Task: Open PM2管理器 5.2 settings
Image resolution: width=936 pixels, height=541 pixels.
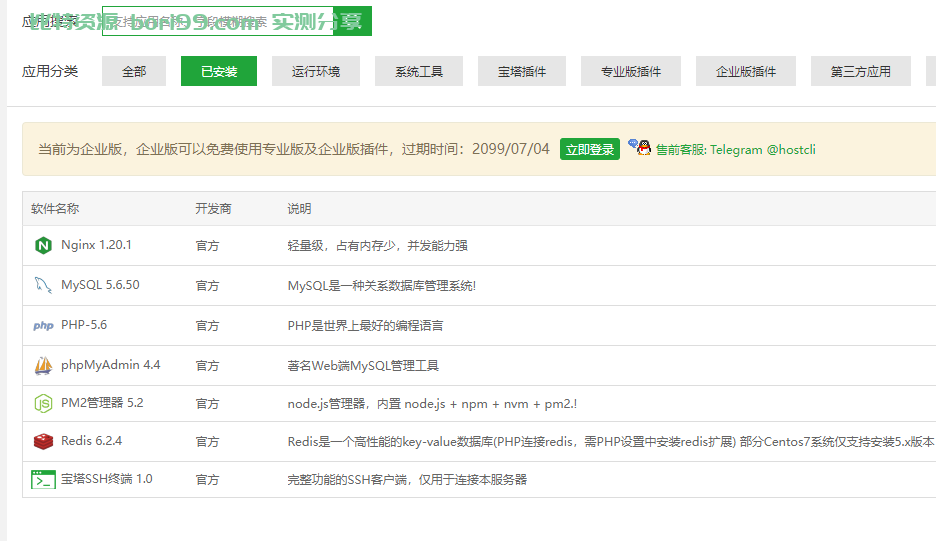Action: pos(102,403)
